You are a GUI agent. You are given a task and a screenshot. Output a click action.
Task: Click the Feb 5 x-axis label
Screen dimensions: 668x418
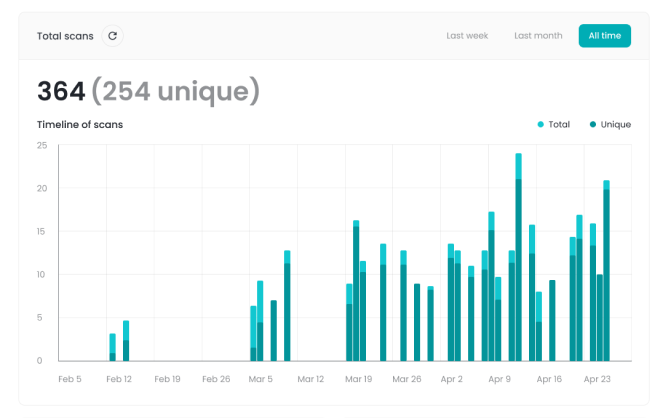tap(70, 380)
